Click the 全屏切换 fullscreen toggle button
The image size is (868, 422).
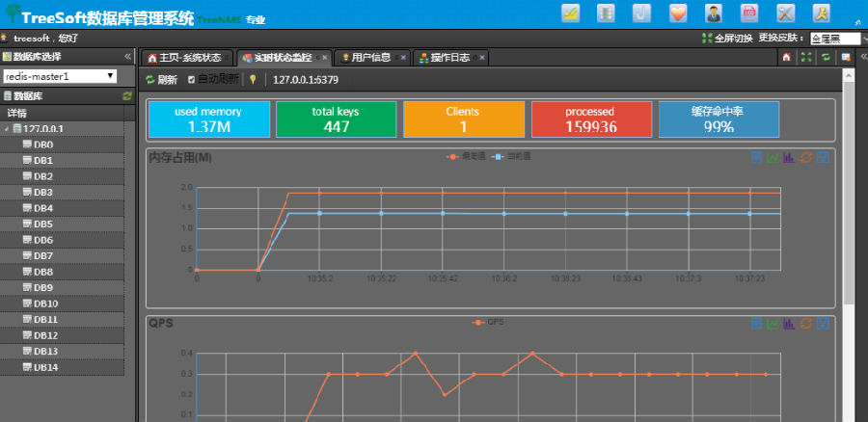727,39
